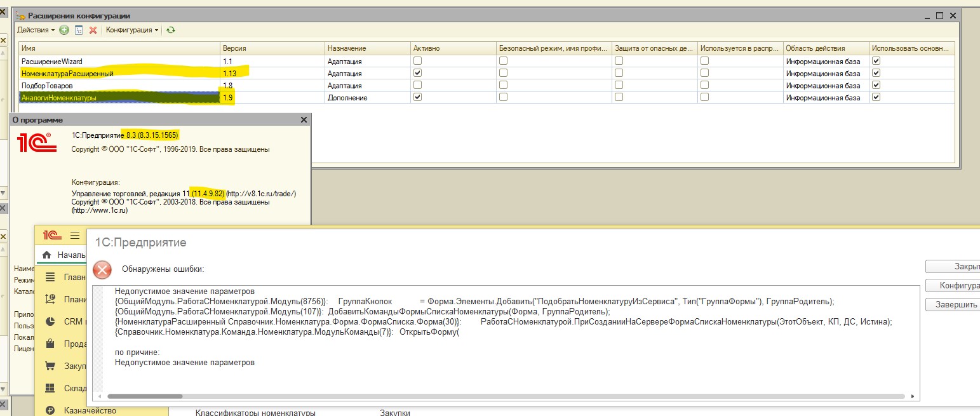Select the РасширениеWizard row
The height and width of the screenshot is (416, 980).
coord(486,61)
